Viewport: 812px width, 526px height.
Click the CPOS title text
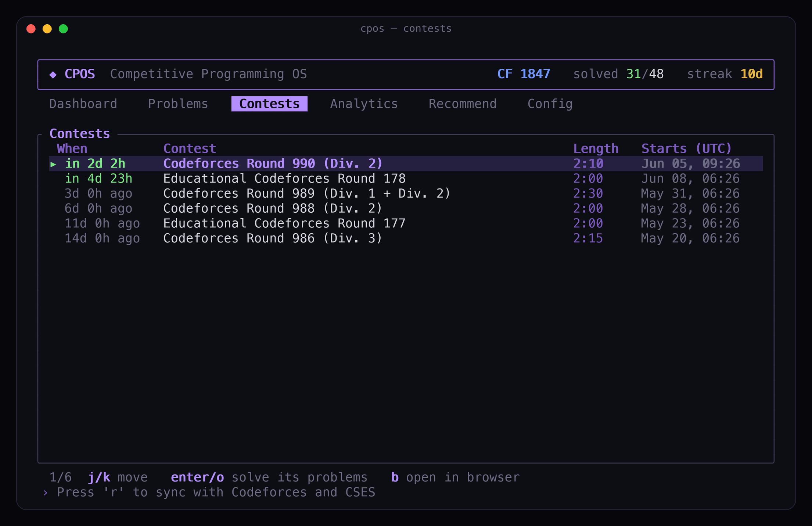[x=80, y=74]
